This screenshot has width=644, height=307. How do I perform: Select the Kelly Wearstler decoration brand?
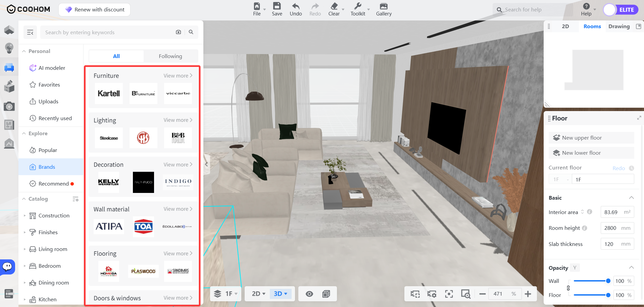tap(108, 182)
